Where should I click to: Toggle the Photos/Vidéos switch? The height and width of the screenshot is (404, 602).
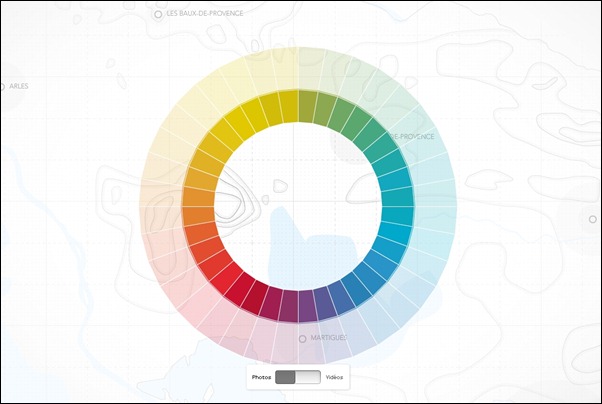click(298, 377)
